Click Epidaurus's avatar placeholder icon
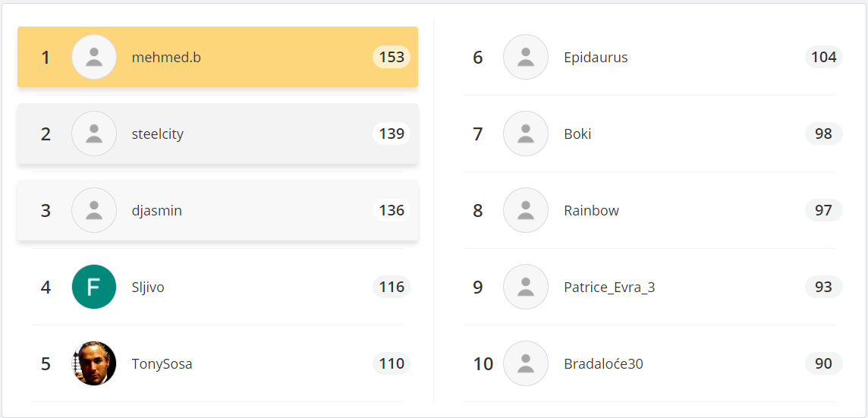The width and height of the screenshot is (868, 418). click(526, 58)
